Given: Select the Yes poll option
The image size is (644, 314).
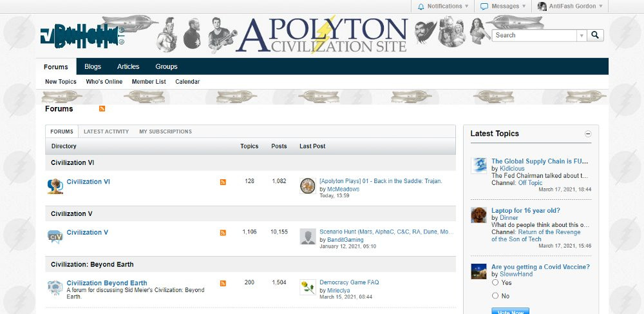Looking at the screenshot, I should [495, 282].
